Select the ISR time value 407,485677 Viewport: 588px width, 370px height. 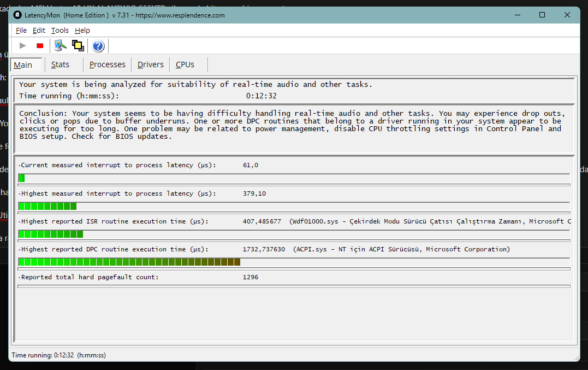pos(262,221)
